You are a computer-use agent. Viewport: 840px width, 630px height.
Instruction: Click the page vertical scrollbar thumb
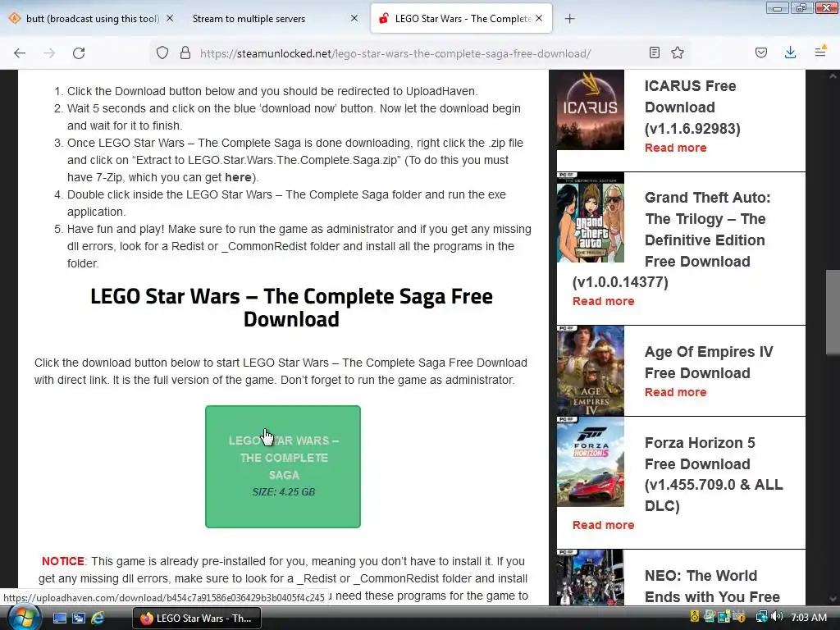[x=833, y=313]
